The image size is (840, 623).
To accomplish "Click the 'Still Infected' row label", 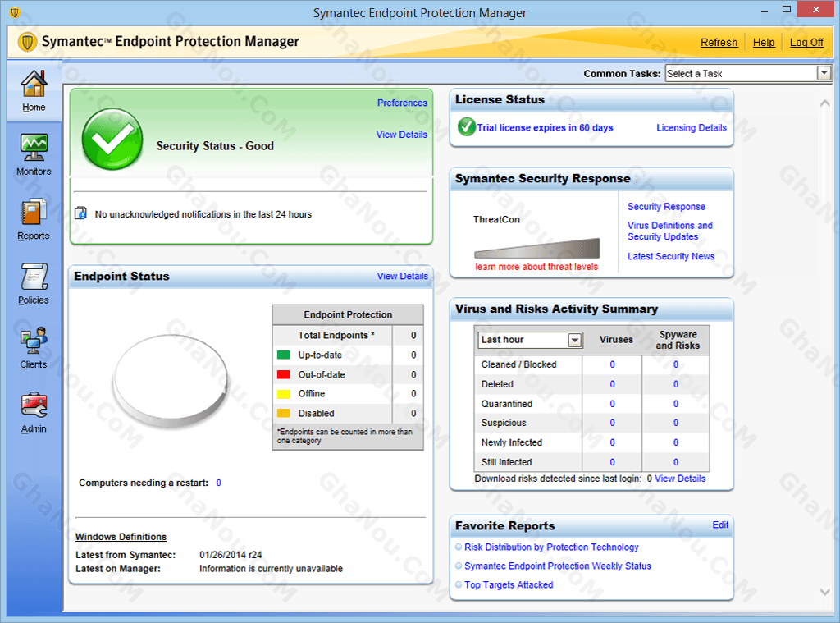I will tap(506, 462).
